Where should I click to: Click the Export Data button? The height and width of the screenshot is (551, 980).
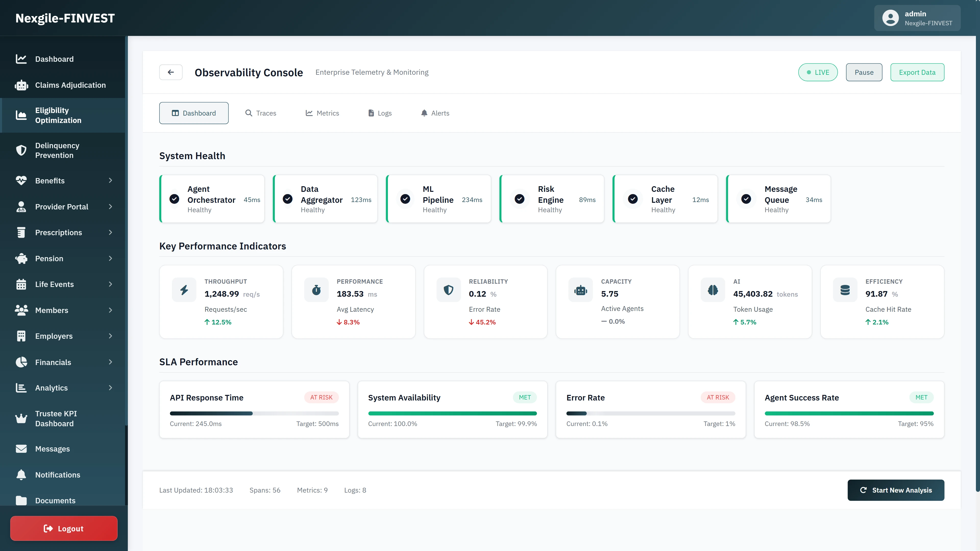click(x=917, y=72)
